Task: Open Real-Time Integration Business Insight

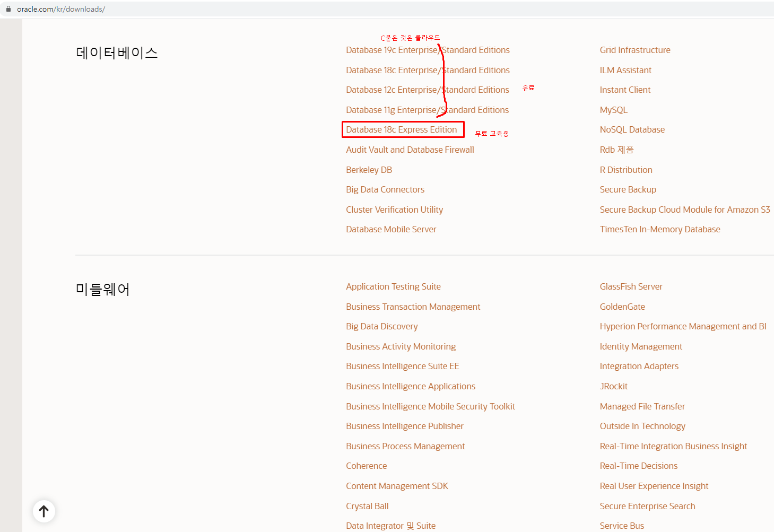Action: pos(673,446)
